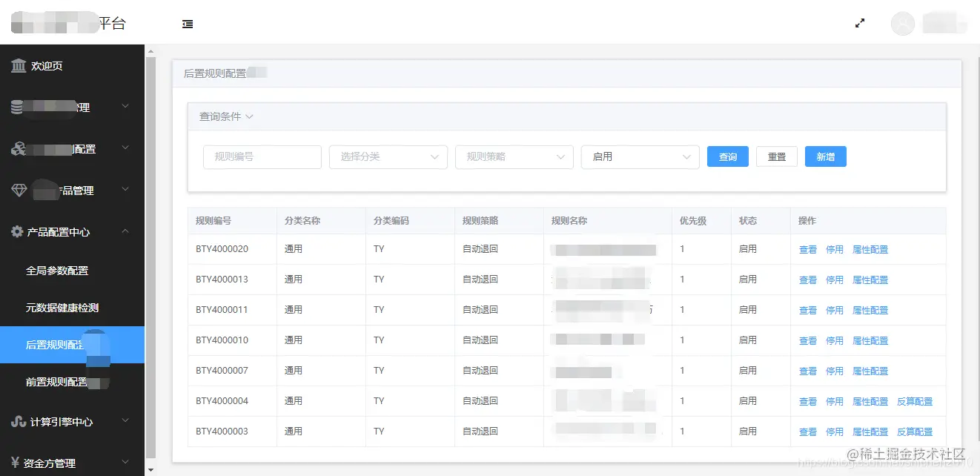Open the 启用 status dropdown
Image resolution: width=980 pixels, height=476 pixels.
640,156
